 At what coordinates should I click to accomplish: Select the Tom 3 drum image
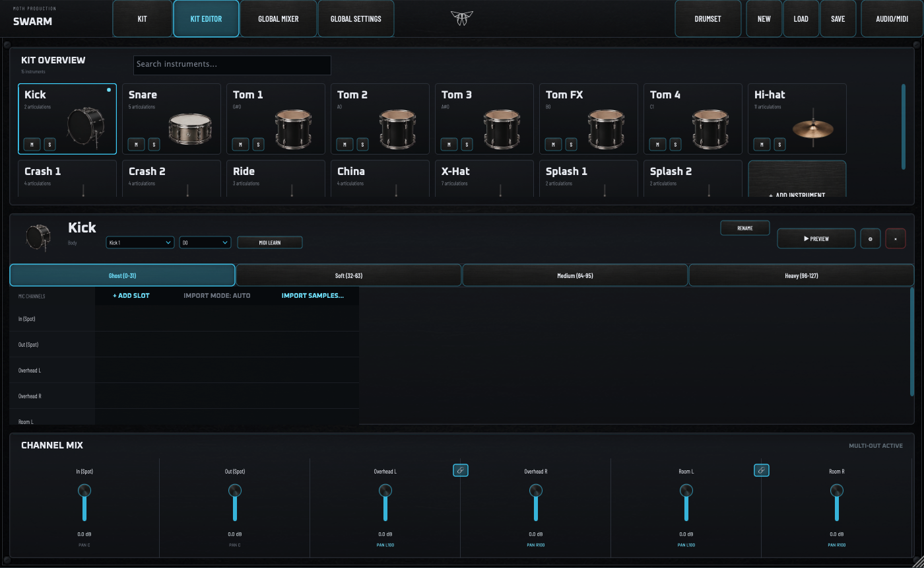tap(502, 128)
